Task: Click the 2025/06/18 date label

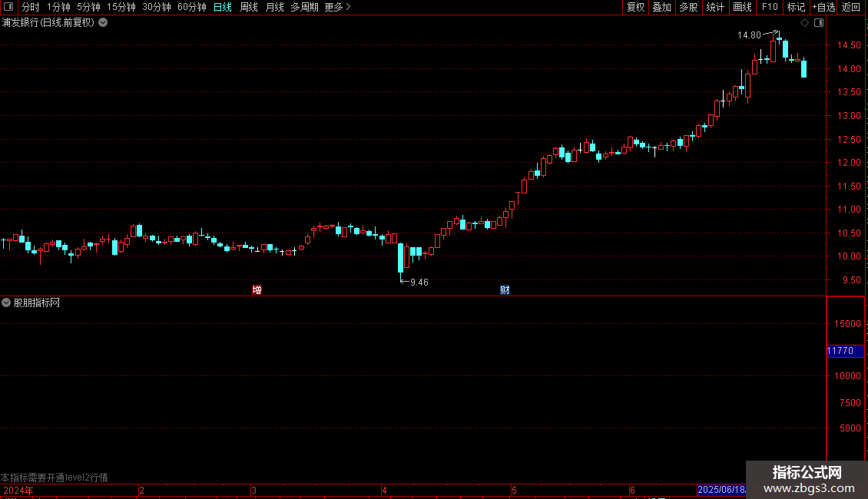Action: (x=722, y=490)
